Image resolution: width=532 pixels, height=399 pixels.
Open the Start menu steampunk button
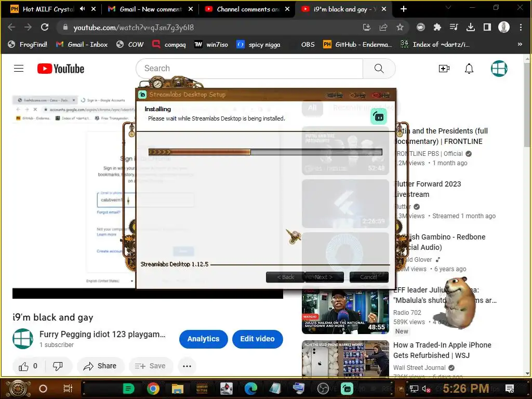(18, 389)
